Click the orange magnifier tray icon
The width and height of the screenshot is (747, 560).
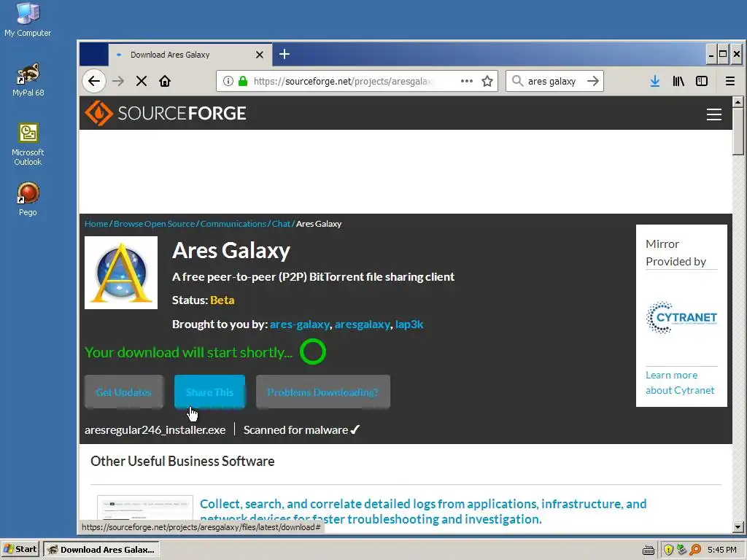point(695,550)
